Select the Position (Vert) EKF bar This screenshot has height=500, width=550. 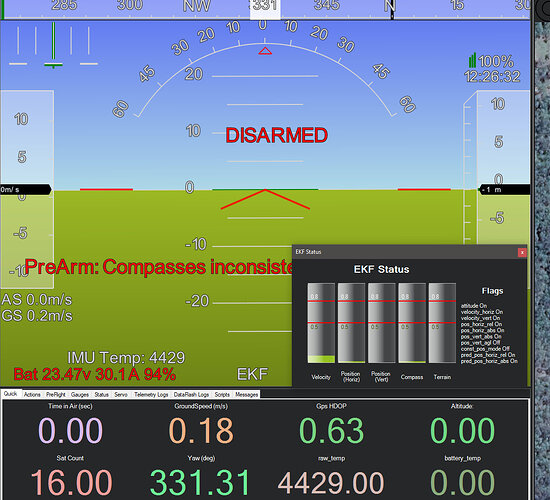382,323
